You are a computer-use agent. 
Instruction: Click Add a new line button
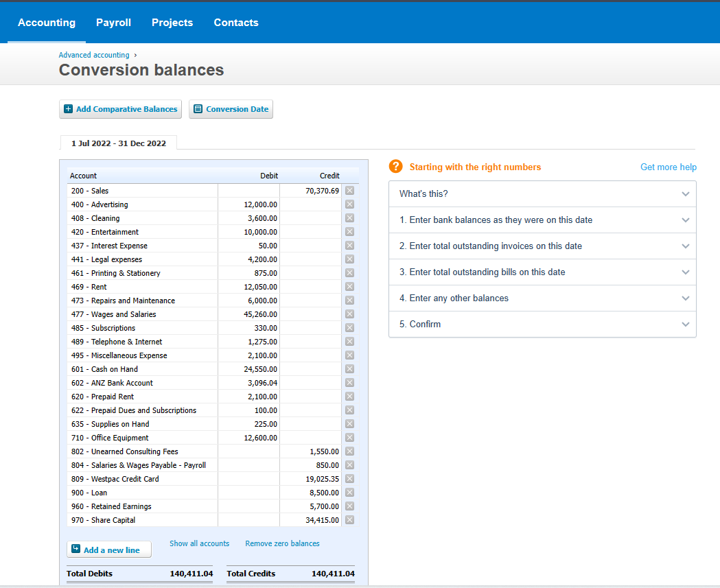click(x=109, y=550)
